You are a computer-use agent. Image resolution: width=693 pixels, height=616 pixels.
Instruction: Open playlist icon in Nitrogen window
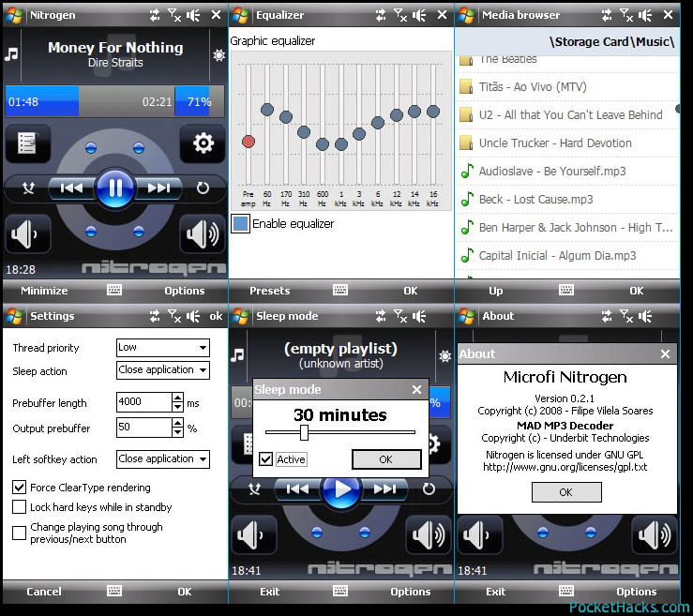[27, 143]
